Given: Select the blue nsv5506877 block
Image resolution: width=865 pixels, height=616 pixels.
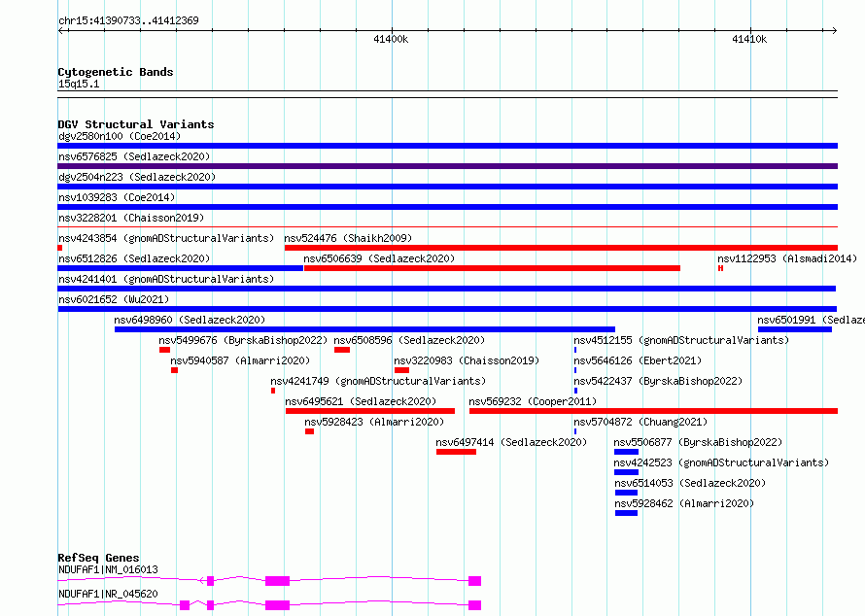Looking at the screenshot, I should click(626, 452).
